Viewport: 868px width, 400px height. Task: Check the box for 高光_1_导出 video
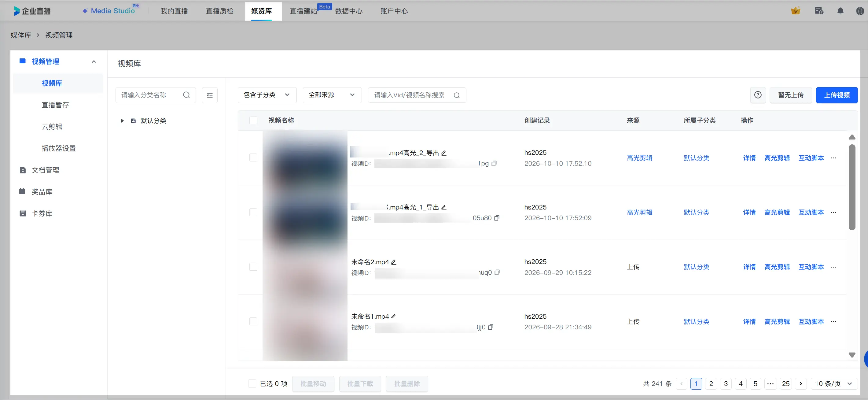253,213
